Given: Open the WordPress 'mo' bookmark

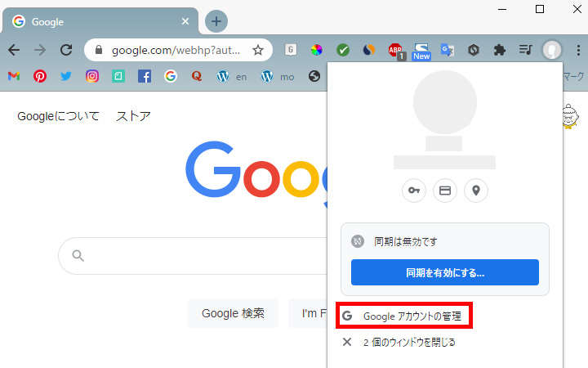Looking at the screenshot, I should click(278, 77).
